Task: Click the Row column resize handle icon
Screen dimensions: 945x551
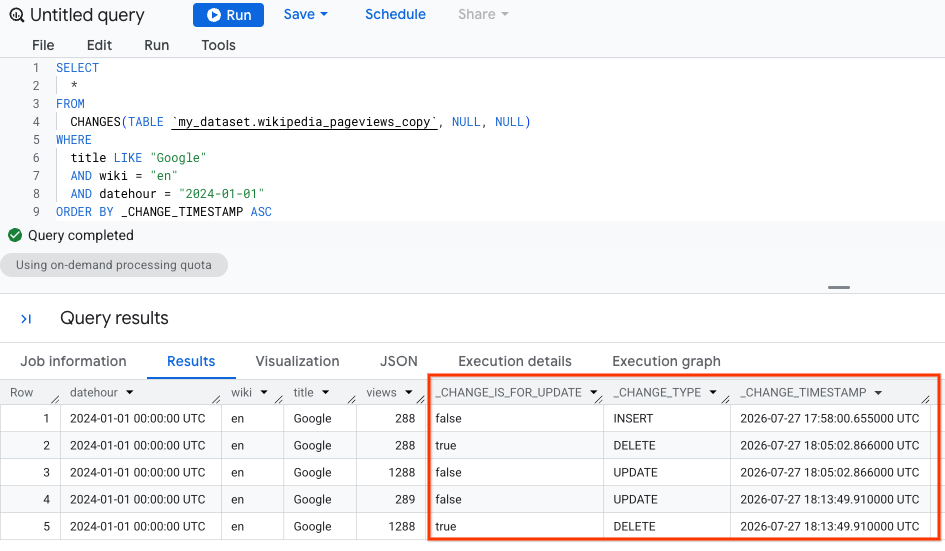Action: 55,399
